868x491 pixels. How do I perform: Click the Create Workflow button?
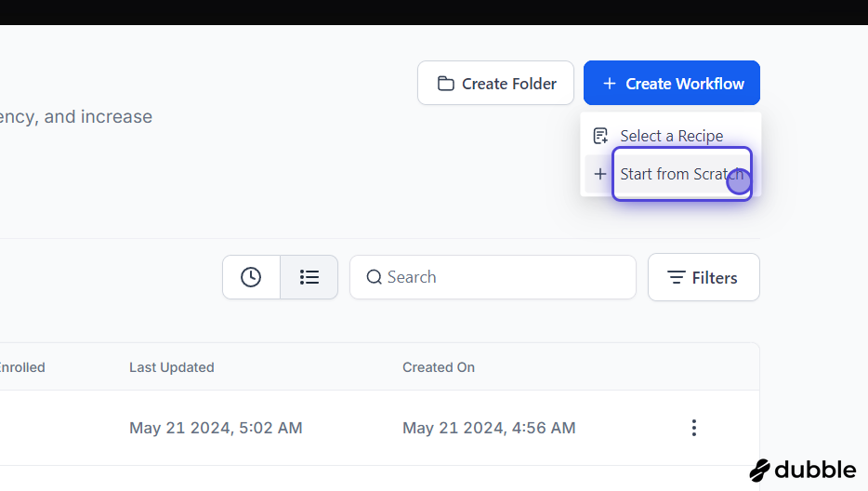pos(672,83)
